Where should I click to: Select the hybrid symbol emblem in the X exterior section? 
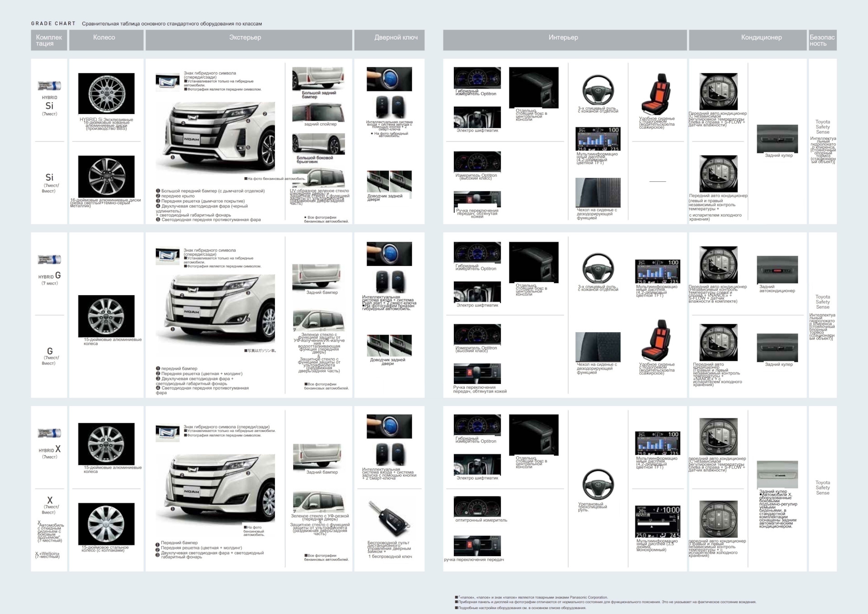tap(168, 433)
